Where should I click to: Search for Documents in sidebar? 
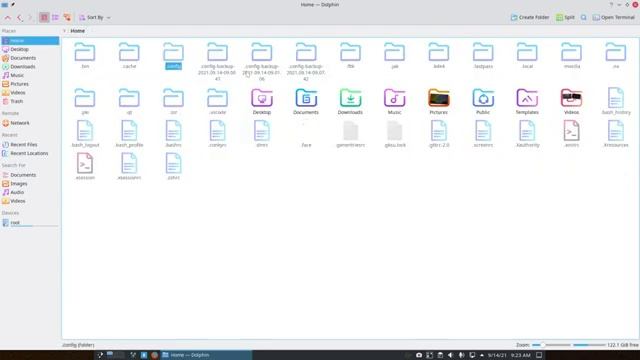pyautogui.click(x=30, y=175)
